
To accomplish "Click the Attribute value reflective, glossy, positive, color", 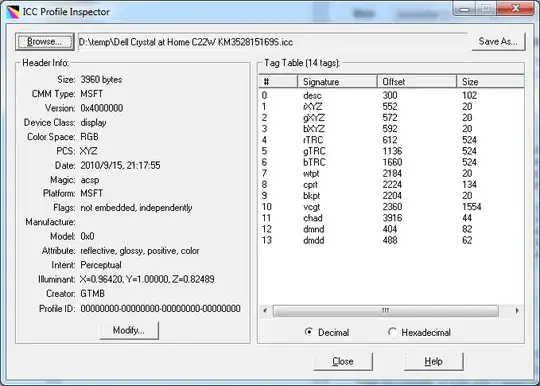I will [139, 251].
